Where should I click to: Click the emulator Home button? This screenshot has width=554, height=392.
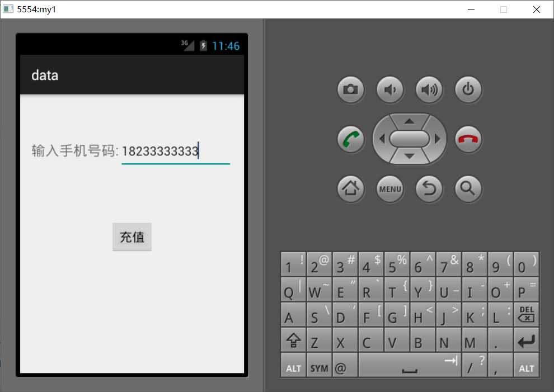coord(350,189)
